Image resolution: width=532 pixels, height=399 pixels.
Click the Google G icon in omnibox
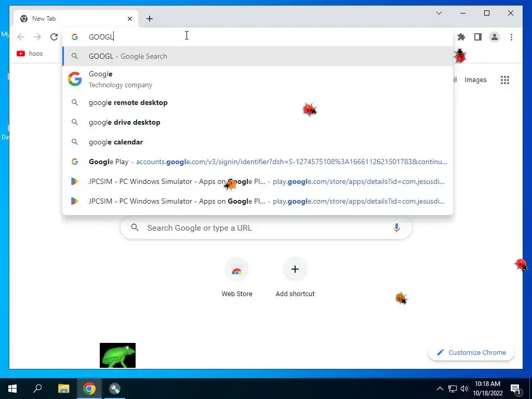pyautogui.click(x=75, y=37)
